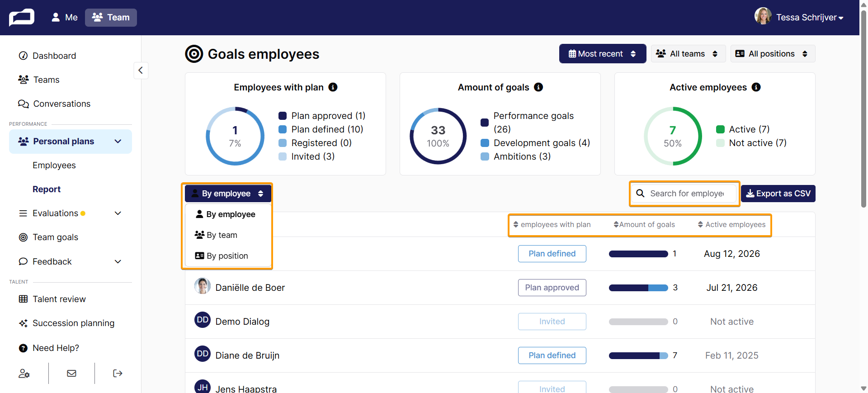This screenshot has width=868, height=393.
Task: Expand the Evaluations submenu chevron
Action: [118, 213]
